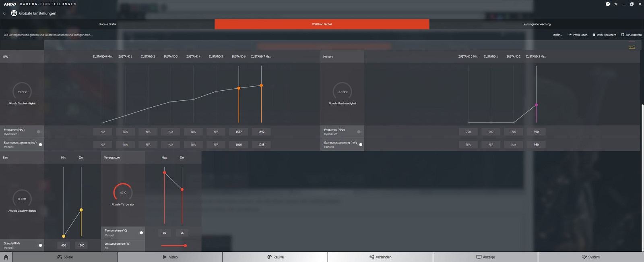Click the 45 °C temperature gauge
644x262 pixels.
click(x=123, y=192)
